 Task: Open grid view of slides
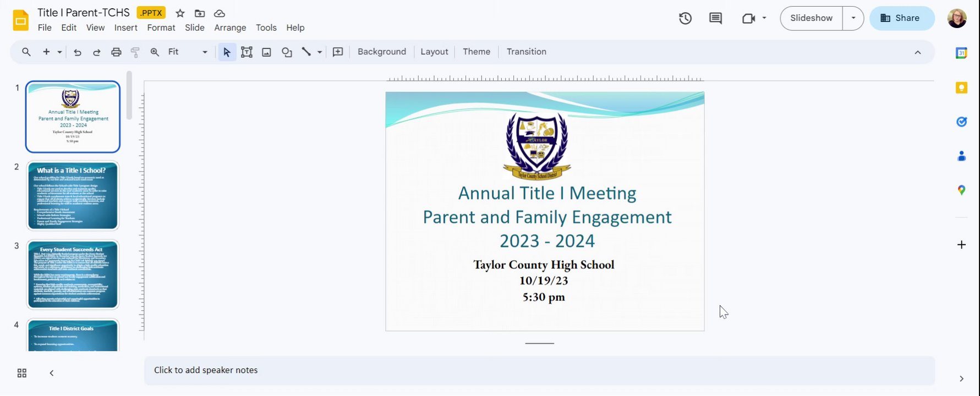tap(22, 373)
